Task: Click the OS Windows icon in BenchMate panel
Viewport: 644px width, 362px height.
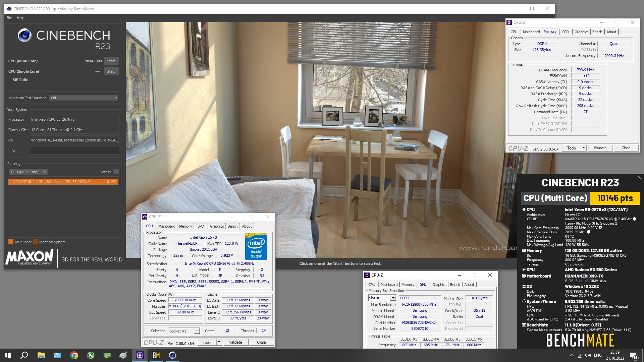Action: point(524,287)
